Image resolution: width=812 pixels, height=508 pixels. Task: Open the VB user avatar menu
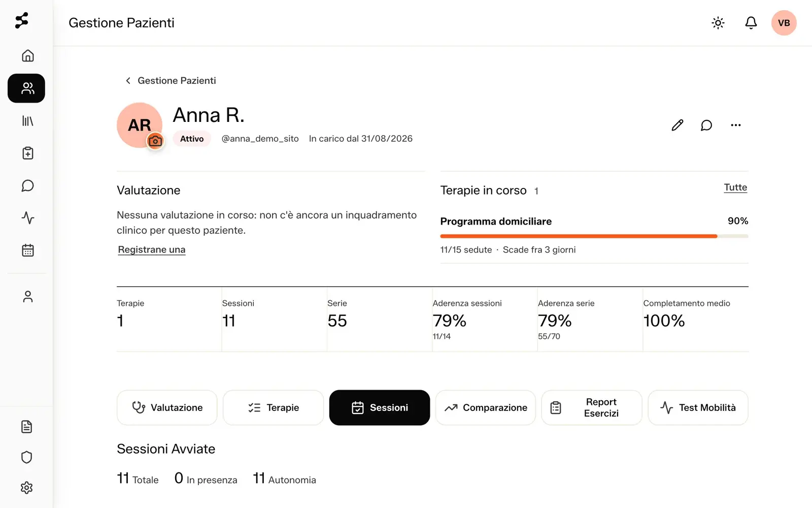tap(784, 23)
